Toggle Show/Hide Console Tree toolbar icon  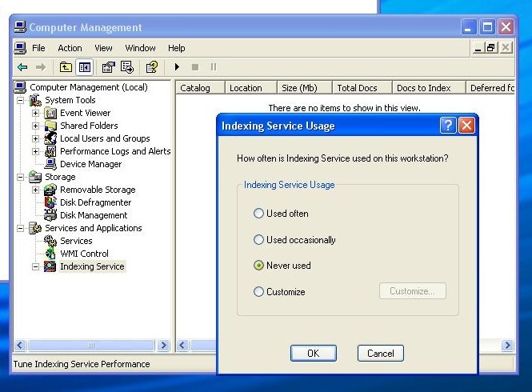click(x=85, y=67)
